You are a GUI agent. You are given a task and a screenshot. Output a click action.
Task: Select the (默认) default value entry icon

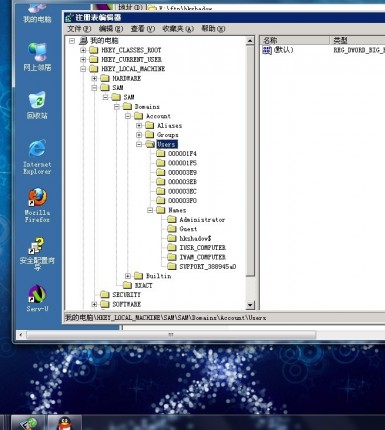(267, 50)
